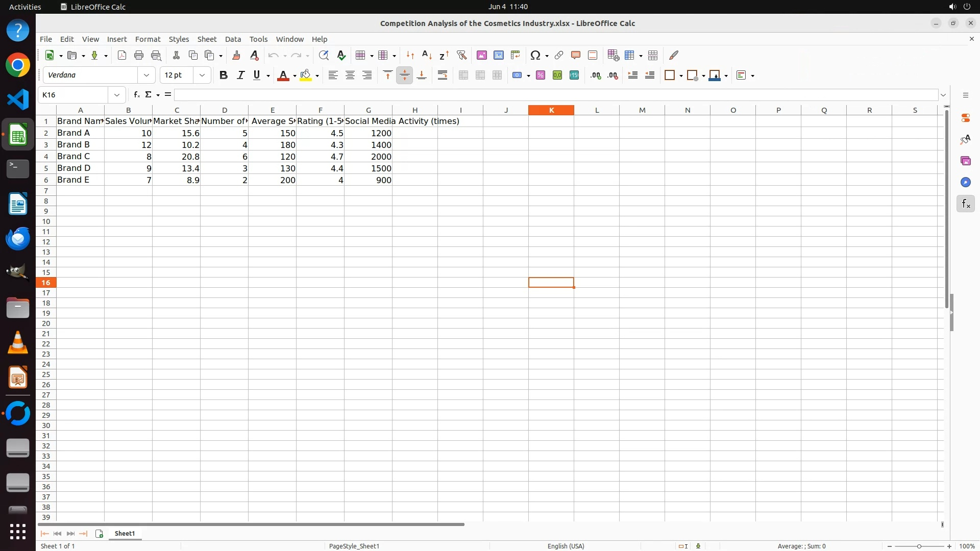The image size is (980, 551).
Task: Click the Sum sigma icon
Action: (148, 95)
